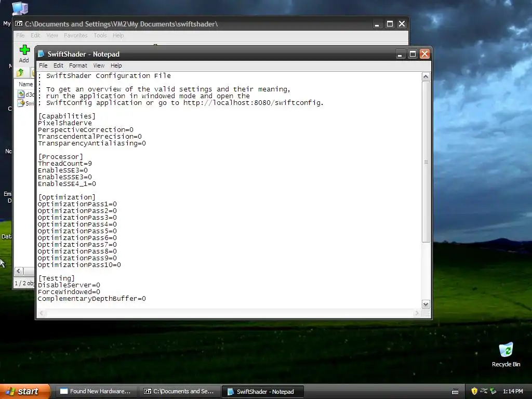Click the Notepad title bar icon

tap(42, 54)
